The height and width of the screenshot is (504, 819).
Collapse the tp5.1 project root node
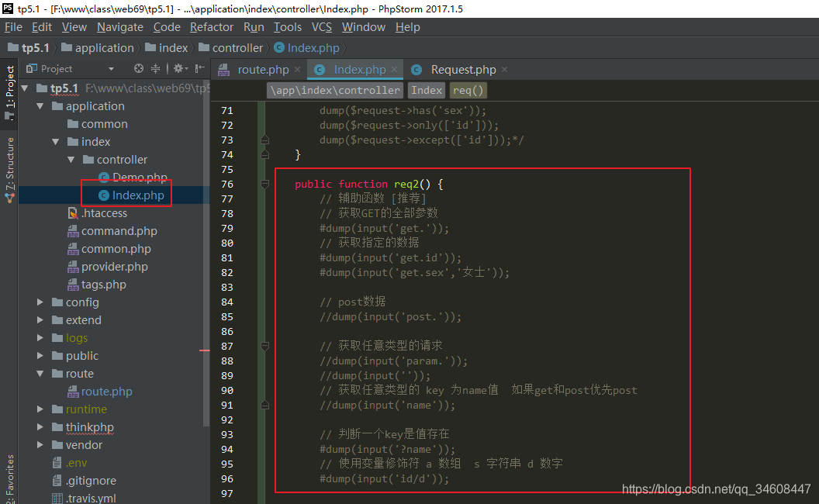24,88
